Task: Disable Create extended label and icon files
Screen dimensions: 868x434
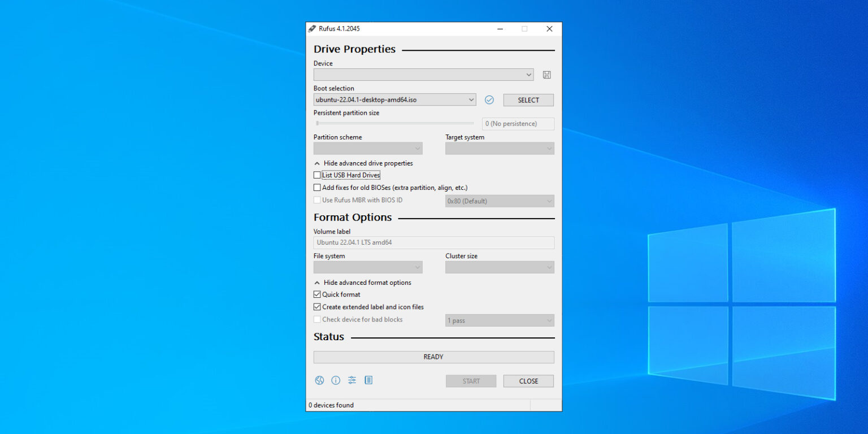Action: pos(317,307)
